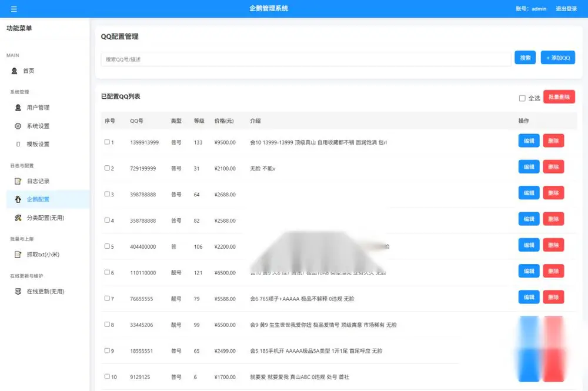Click 删除 for QQ 404400000
Viewport: 588px width, 391px height.
553,245
